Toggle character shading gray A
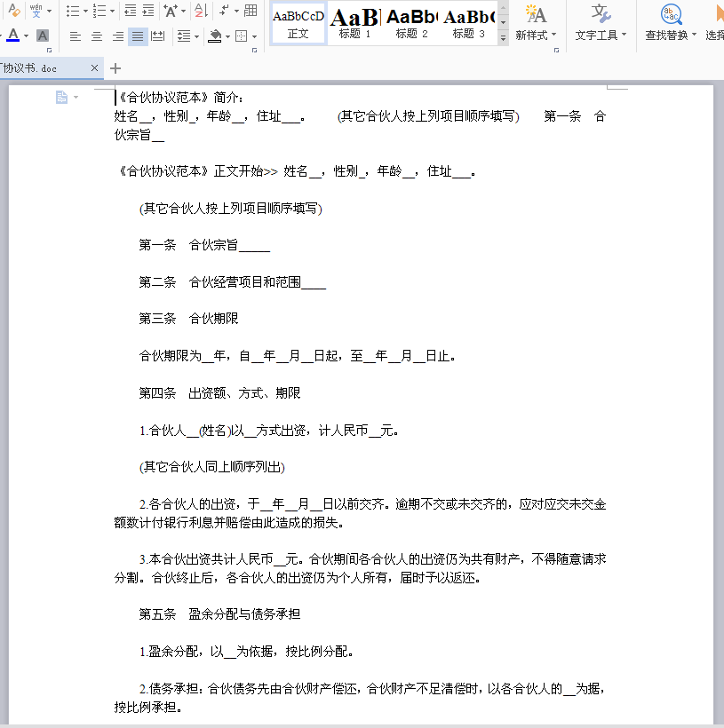The height and width of the screenshot is (728, 724). [x=43, y=36]
